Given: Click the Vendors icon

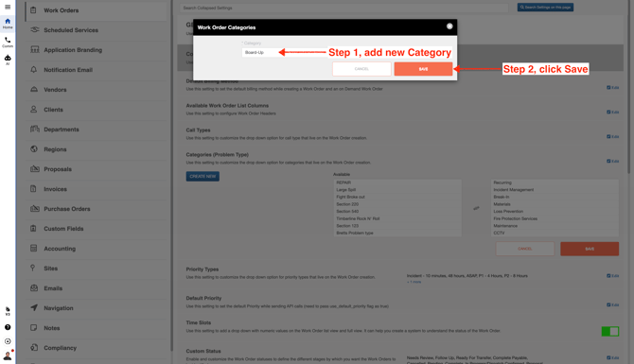Looking at the screenshot, I should [34, 89].
